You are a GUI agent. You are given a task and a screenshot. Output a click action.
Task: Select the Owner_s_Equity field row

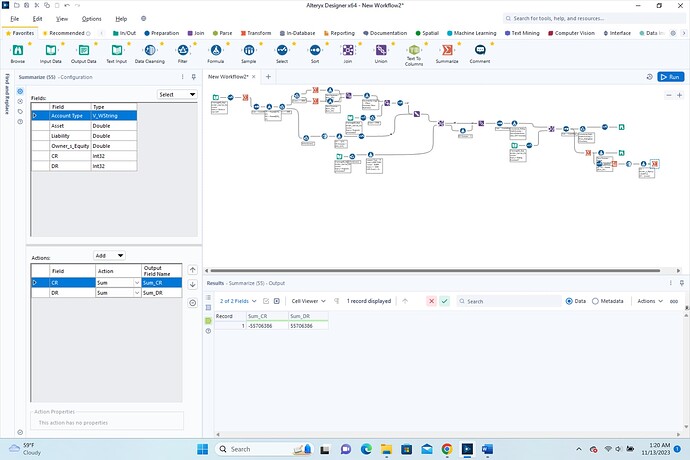(x=84, y=146)
